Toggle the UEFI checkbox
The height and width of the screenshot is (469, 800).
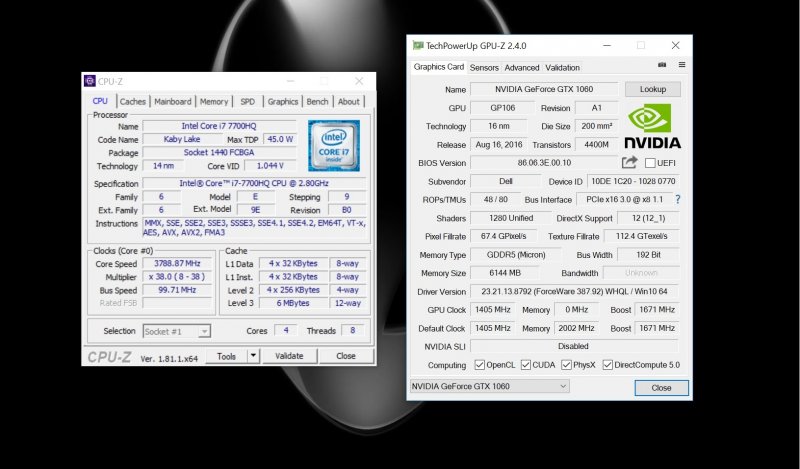pyautogui.click(x=650, y=163)
